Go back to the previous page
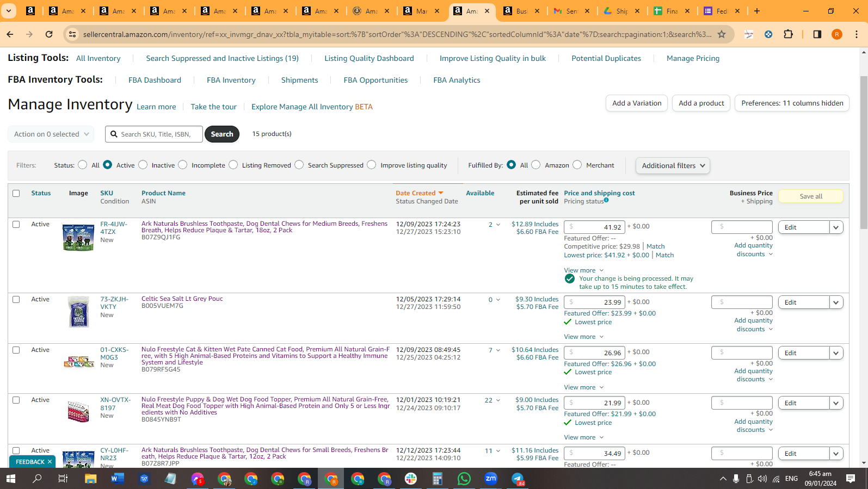This screenshot has height=489, width=868. click(10, 34)
